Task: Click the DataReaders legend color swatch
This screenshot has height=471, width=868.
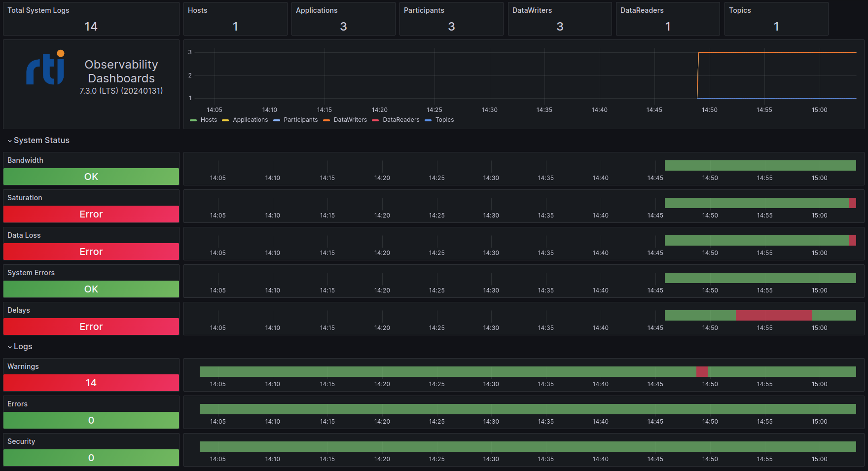Action: coord(376,120)
